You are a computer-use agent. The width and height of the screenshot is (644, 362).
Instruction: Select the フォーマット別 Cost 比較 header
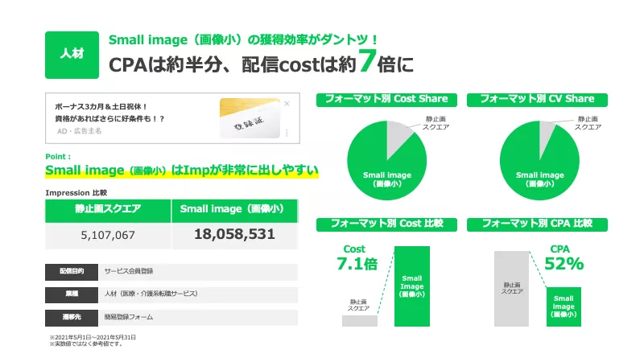click(x=387, y=224)
